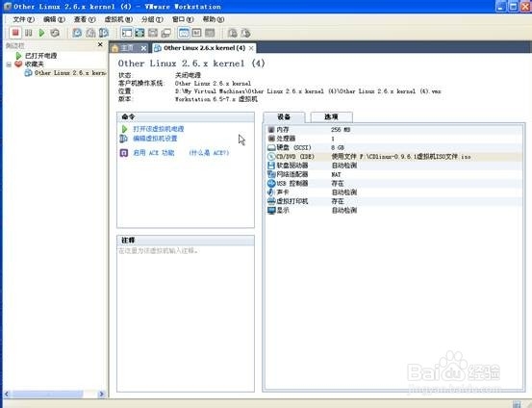Open the 编辑(E) menu
This screenshot has height=408, width=532.
click(x=54, y=19)
